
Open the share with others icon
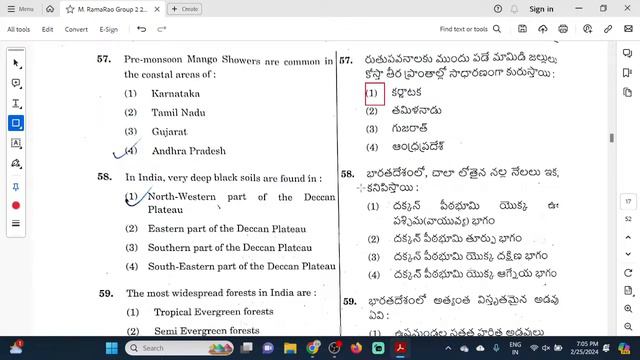click(x=587, y=29)
